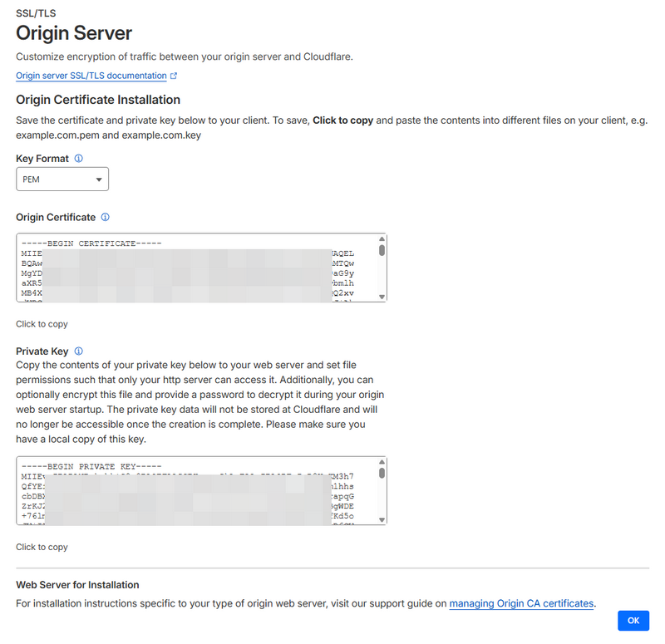Click inside the Origin Certificate text area
Image resolution: width=665 pixels, height=644 pixels.
pyautogui.click(x=199, y=266)
